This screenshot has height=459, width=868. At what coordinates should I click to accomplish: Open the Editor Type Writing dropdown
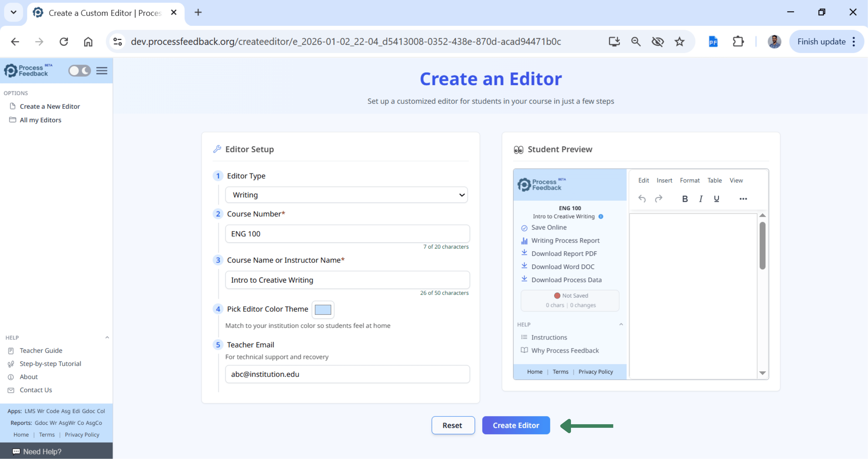346,195
